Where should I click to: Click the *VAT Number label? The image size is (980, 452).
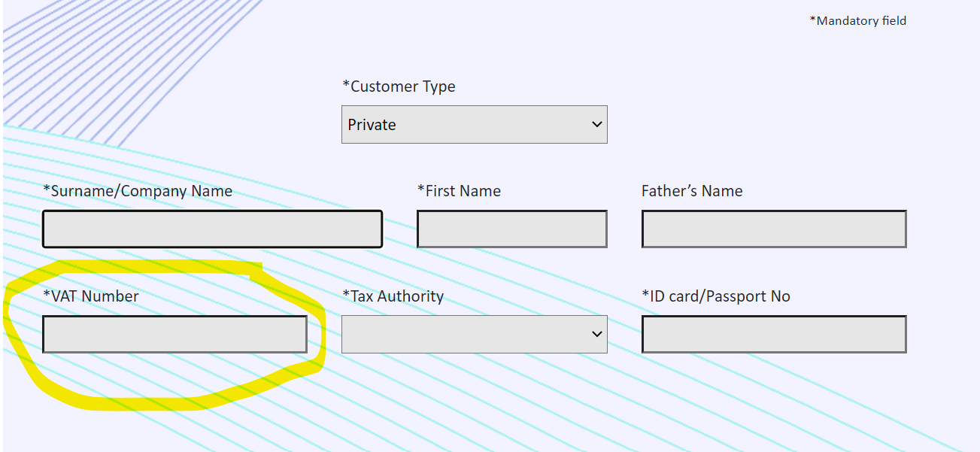click(91, 296)
